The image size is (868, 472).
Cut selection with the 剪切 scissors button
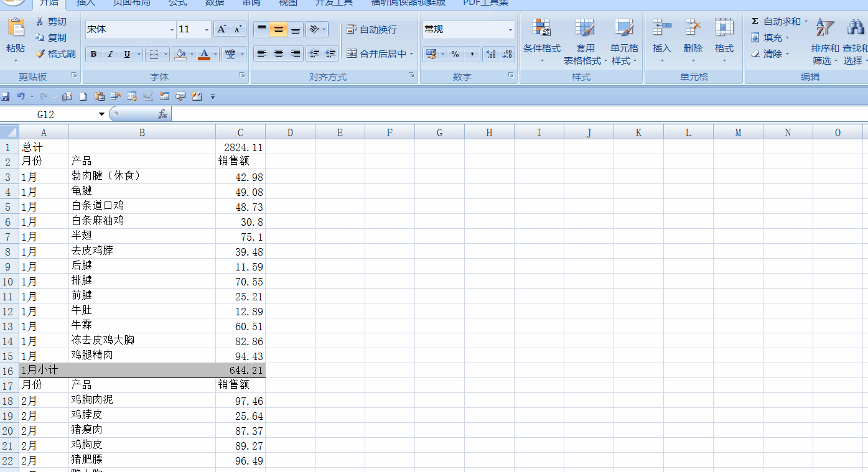tap(51, 22)
